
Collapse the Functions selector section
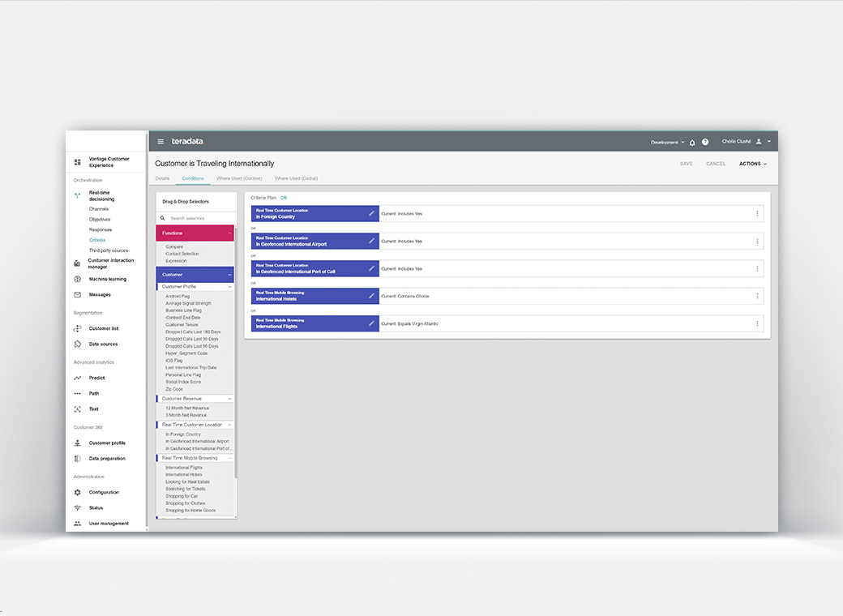click(x=229, y=233)
